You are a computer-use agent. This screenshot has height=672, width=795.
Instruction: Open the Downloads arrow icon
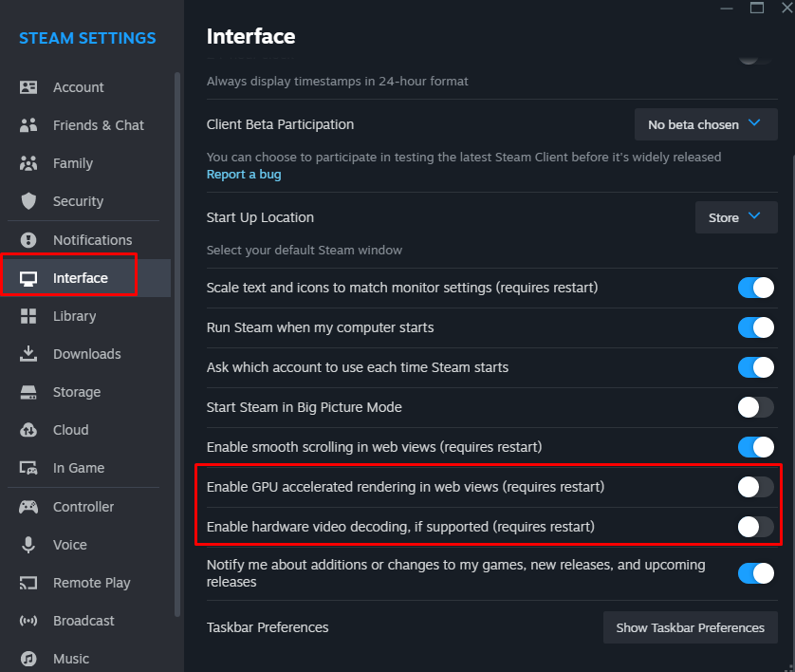(x=28, y=354)
